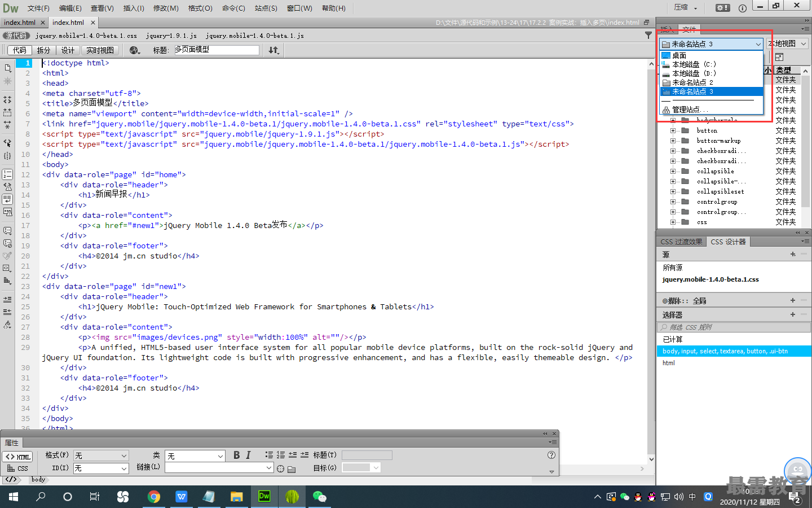Select 本地磁盘 (C:) in dropdown list
The height and width of the screenshot is (508, 812).
[712, 64]
